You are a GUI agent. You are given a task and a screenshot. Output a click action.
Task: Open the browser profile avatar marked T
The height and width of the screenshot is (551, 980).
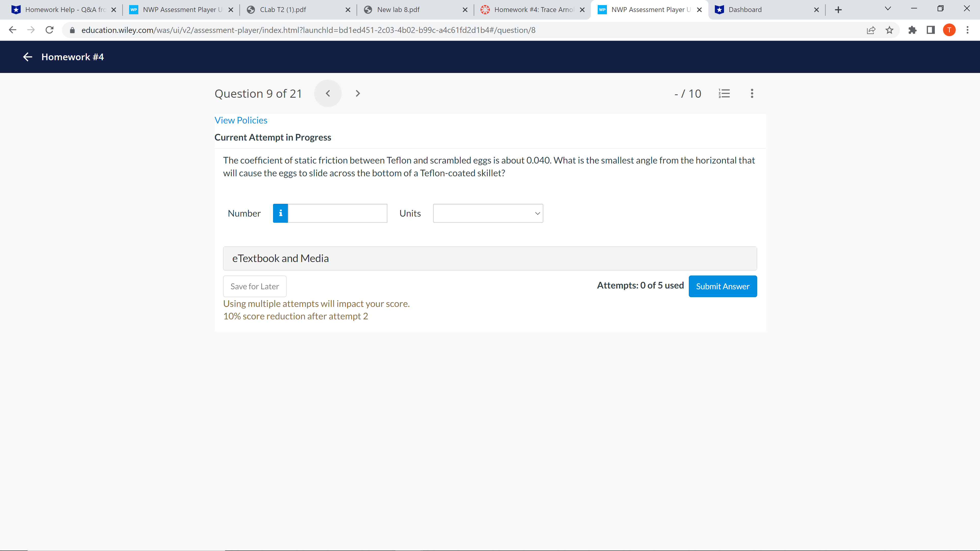click(x=949, y=30)
